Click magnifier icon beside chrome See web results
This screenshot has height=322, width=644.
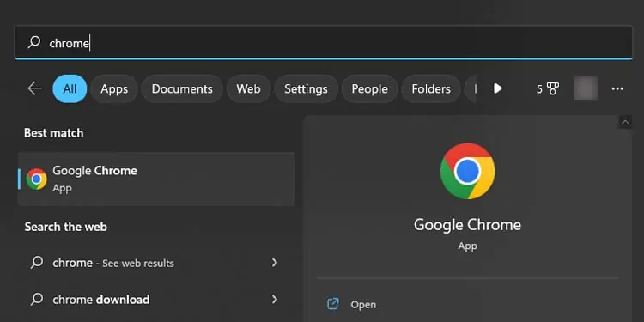37,263
